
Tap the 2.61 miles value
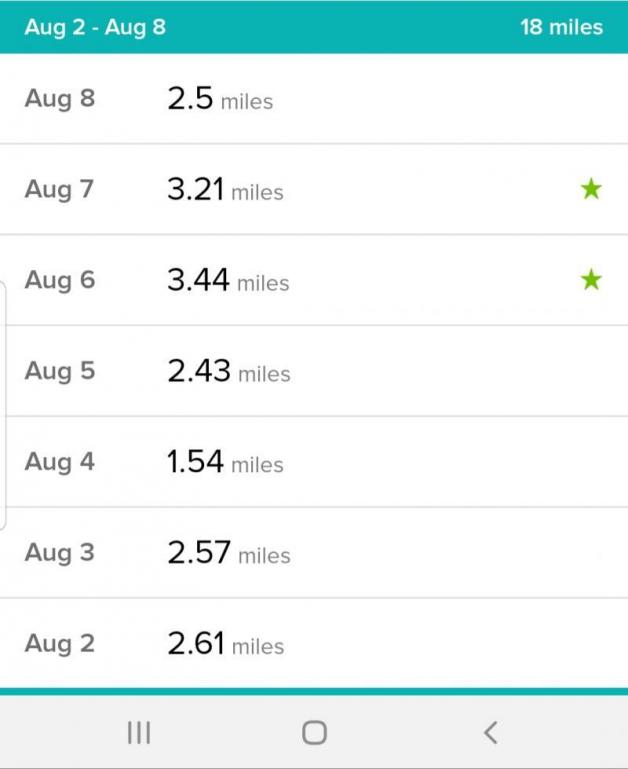point(226,643)
